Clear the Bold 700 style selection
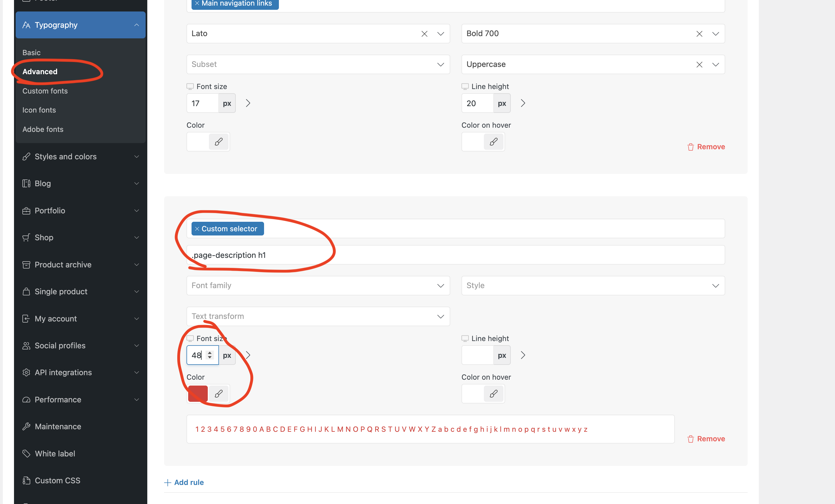Viewport: 835px width, 504px height. coord(699,34)
